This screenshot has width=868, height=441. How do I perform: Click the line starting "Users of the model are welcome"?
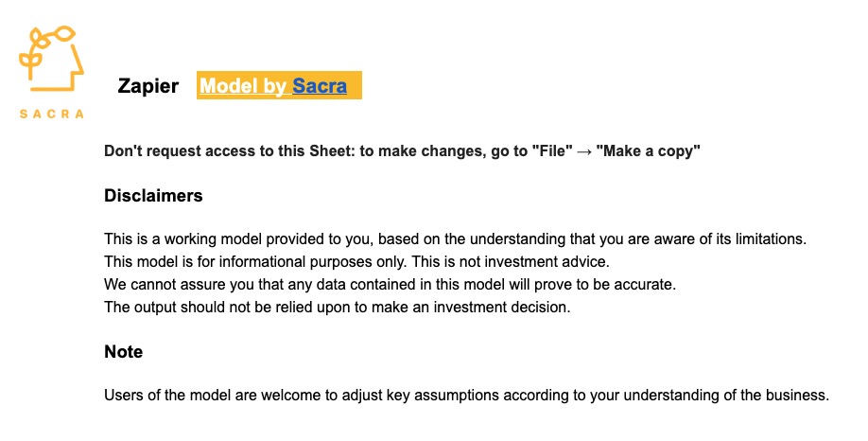(466, 396)
